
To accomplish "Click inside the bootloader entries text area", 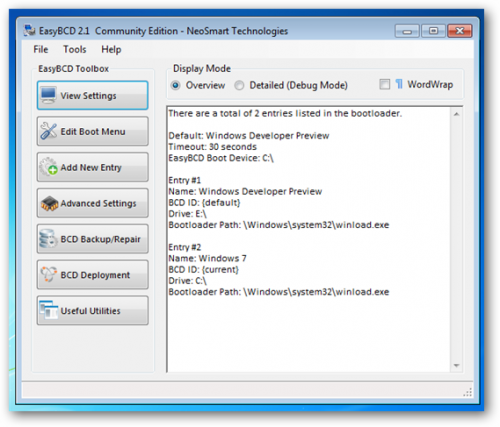I will [x=309, y=239].
